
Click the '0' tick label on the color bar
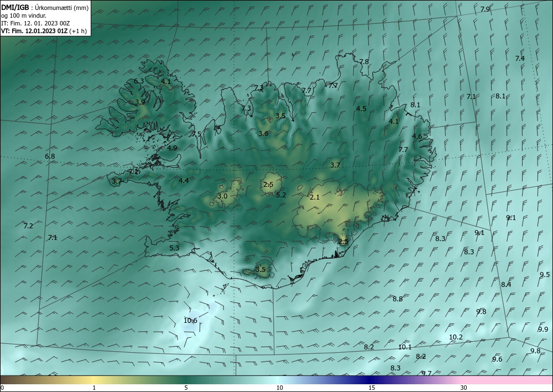click(x=2, y=388)
